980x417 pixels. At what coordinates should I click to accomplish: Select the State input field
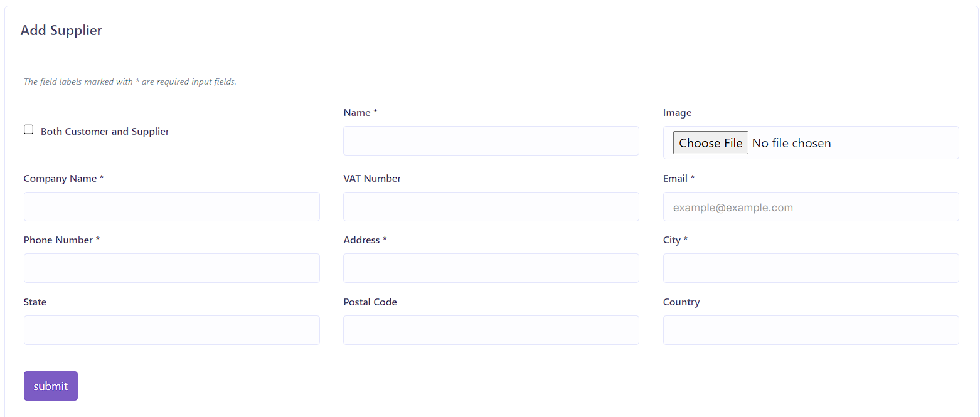pos(172,330)
